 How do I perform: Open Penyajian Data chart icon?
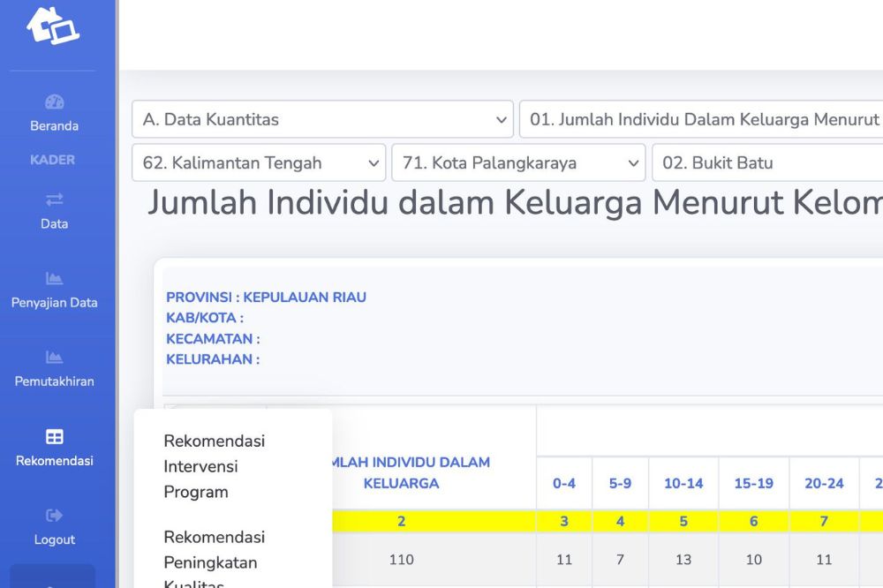click(x=54, y=278)
